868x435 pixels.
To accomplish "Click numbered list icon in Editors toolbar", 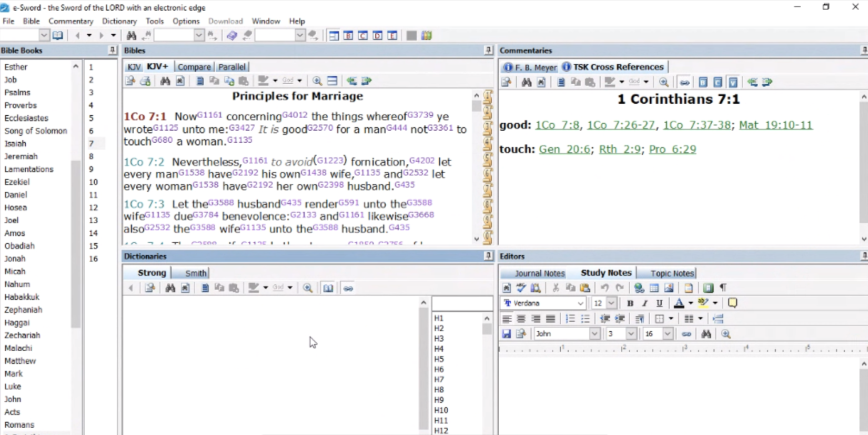I will 570,319.
